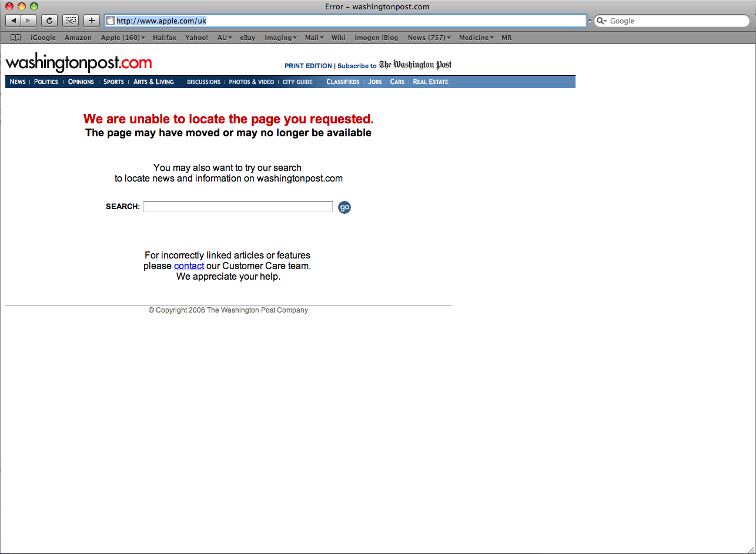The image size is (756, 554).
Task: Click the red error headline text
Action: [229, 119]
